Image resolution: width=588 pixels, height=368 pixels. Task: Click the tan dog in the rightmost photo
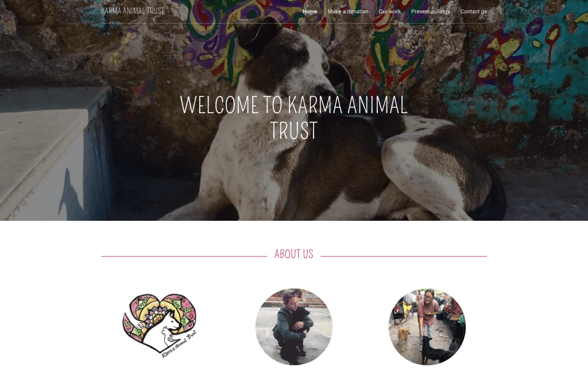[404, 337]
